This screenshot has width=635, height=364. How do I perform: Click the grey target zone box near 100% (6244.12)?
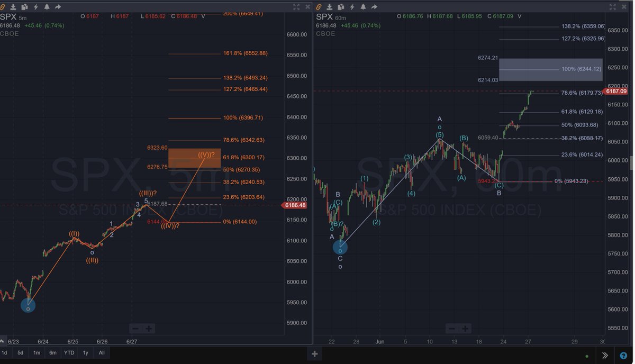pos(550,69)
